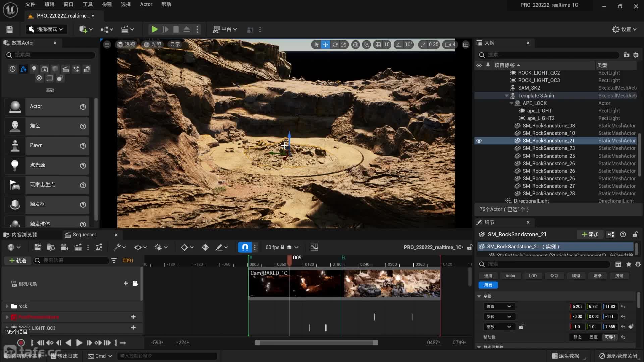The image size is (644, 362).
Task: Click Sequencer render movie clapper icon
Action: (x=78, y=247)
